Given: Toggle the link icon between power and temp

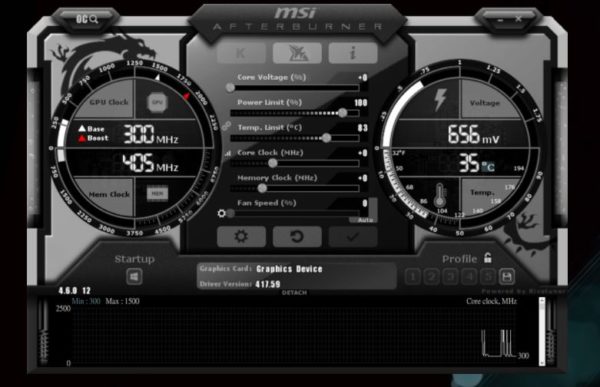Looking at the screenshot, I should pyautogui.click(x=227, y=126).
